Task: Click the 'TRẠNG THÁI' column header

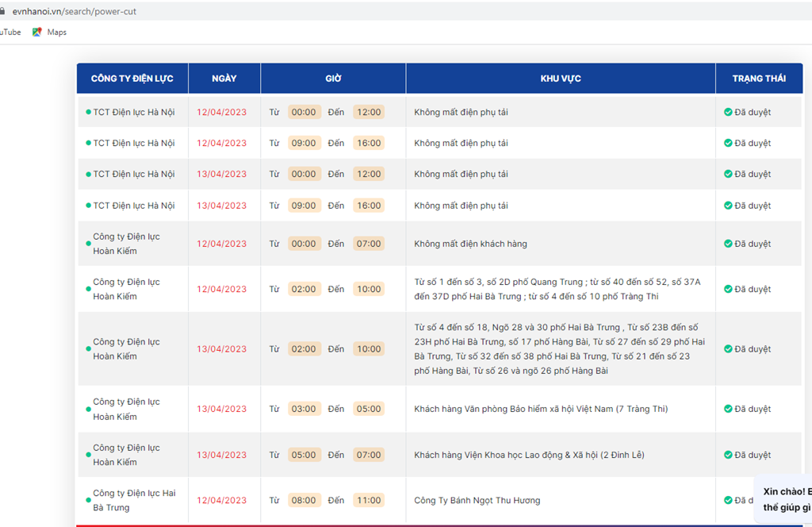Action: click(759, 79)
